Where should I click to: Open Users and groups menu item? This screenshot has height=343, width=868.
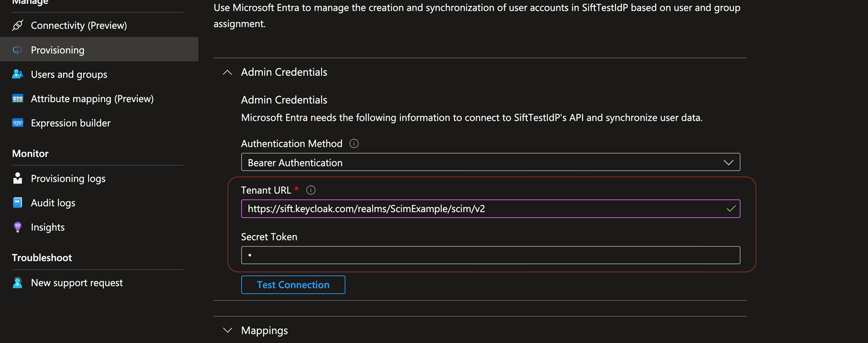(69, 74)
